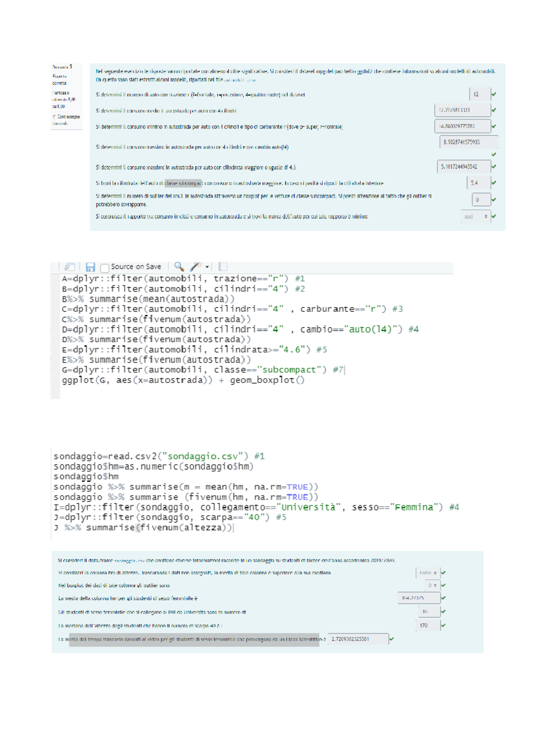
Task: Click the female mean hm answer field
Action: coord(419,598)
